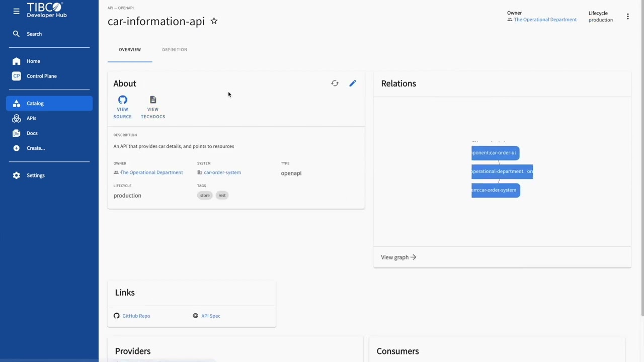Click the View TechDocs document icon
The image size is (644, 362).
153,100
